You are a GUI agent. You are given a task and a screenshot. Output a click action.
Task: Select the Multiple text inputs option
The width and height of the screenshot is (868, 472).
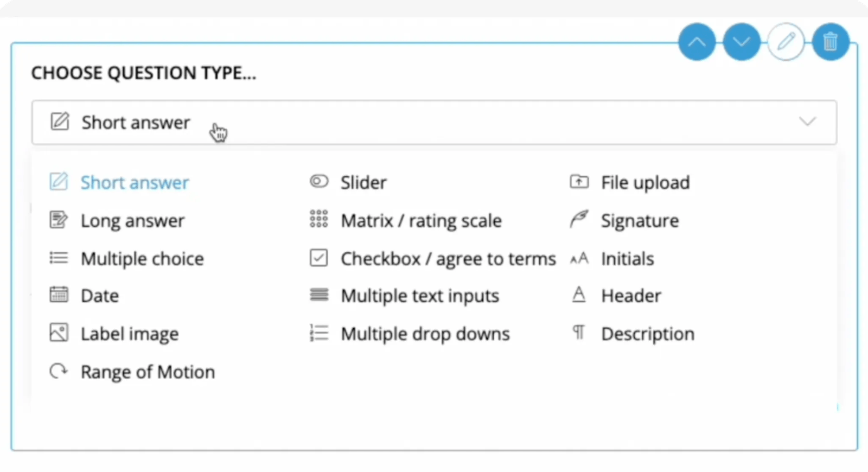(419, 296)
